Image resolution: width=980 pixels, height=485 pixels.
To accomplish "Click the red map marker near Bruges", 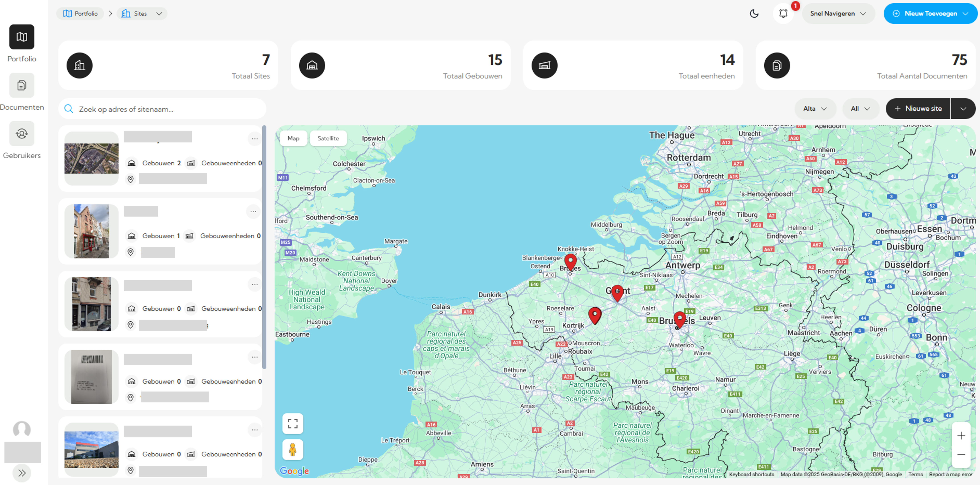I will coord(570,261).
